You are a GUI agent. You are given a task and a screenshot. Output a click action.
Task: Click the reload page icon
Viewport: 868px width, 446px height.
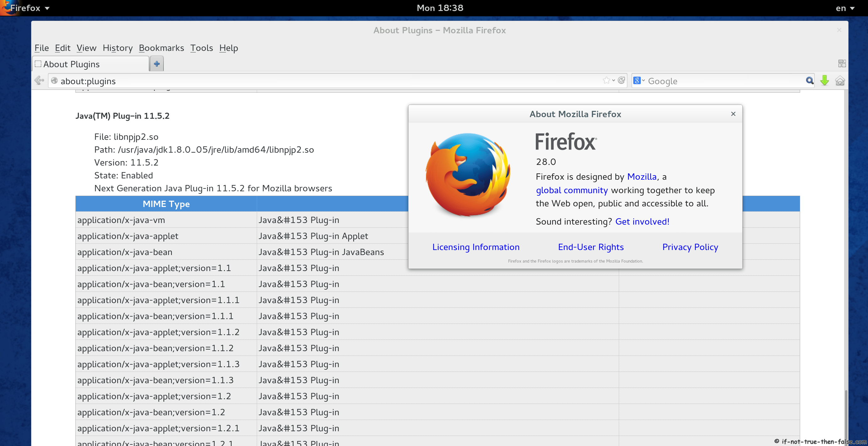point(621,80)
